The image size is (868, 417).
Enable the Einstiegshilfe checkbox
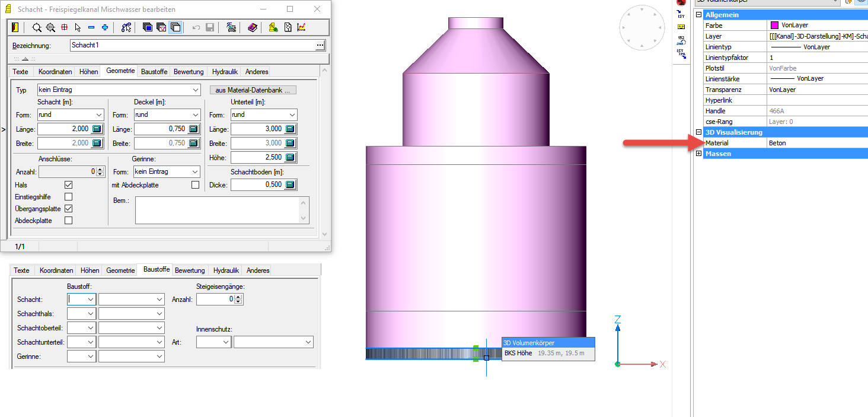click(68, 197)
